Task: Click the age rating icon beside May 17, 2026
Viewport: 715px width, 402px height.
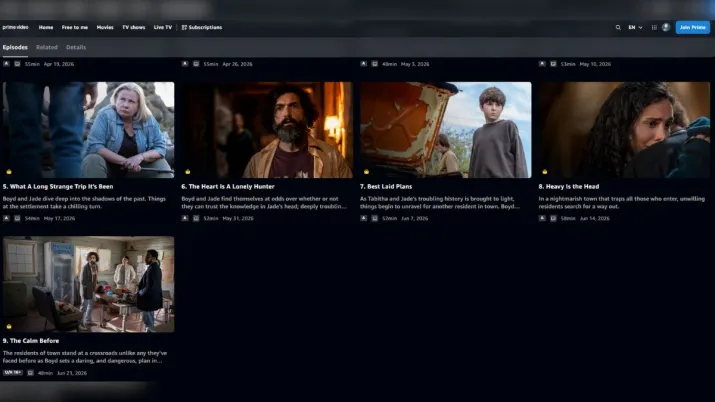Action: 6,218
